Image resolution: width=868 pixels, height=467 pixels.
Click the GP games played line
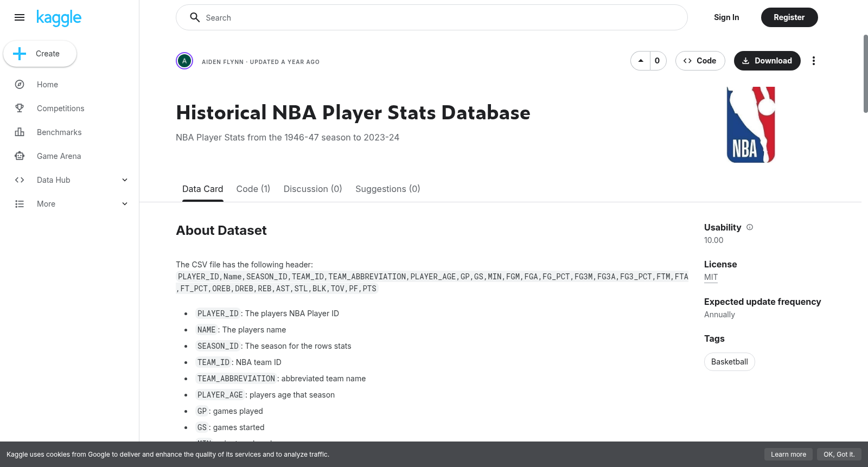point(230,411)
